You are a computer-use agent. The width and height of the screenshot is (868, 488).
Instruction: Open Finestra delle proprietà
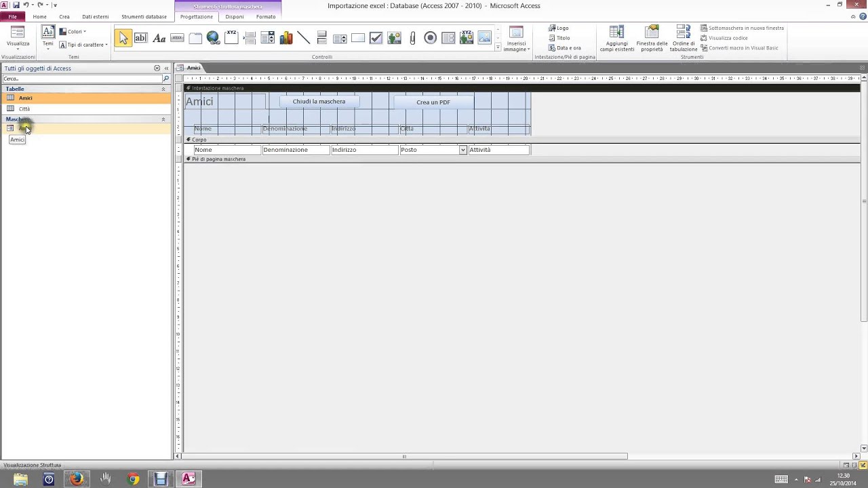coord(652,39)
